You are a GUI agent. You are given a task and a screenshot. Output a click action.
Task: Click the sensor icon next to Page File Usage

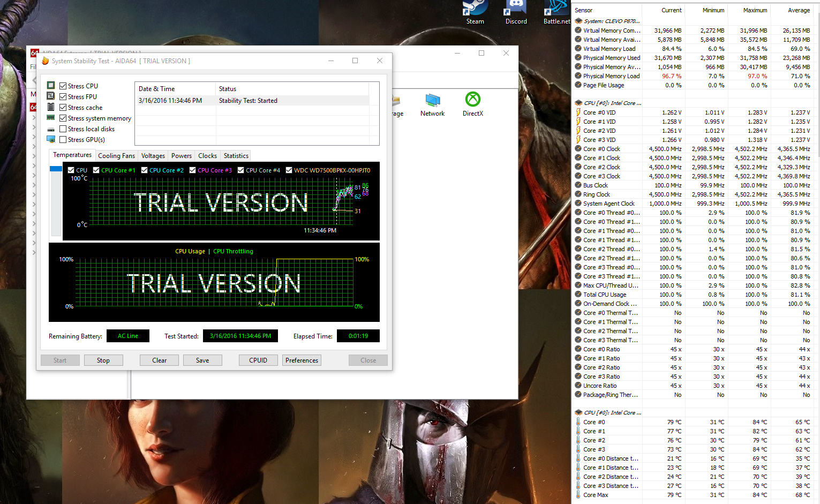(x=578, y=85)
